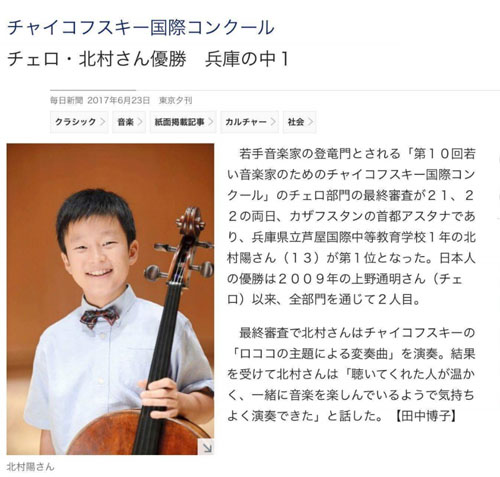Click the 東京夕刊 edition label
500x477 pixels.
coord(175,100)
